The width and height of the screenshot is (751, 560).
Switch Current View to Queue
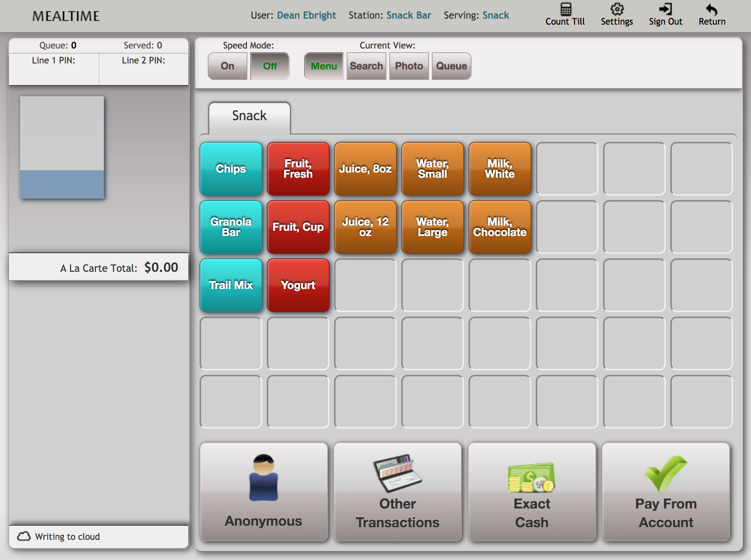pyautogui.click(x=451, y=66)
